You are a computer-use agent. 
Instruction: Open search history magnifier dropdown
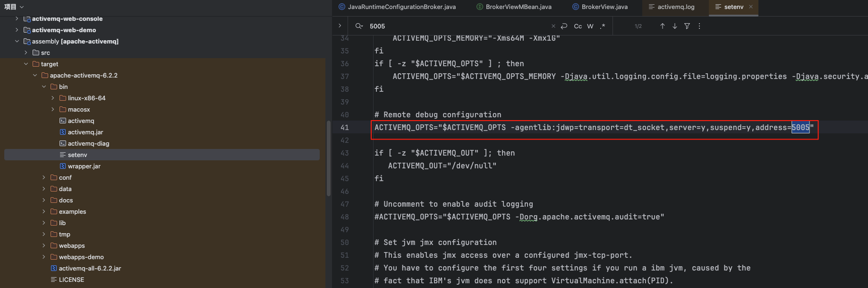click(359, 26)
